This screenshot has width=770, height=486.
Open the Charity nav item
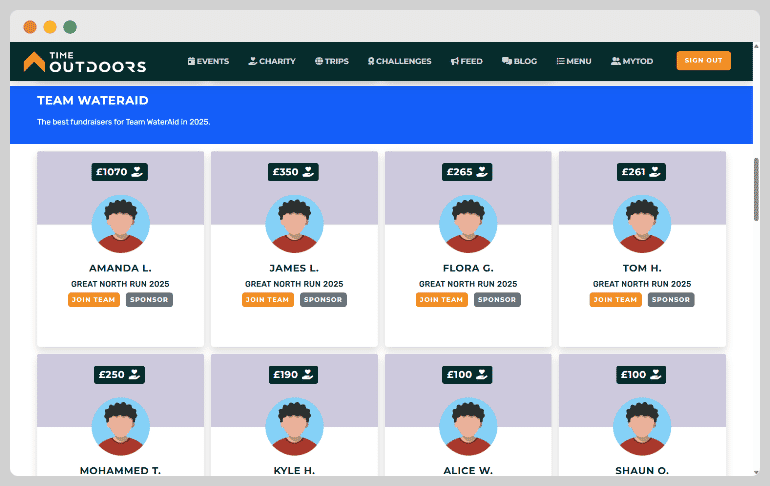pyautogui.click(x=272, y=61)
